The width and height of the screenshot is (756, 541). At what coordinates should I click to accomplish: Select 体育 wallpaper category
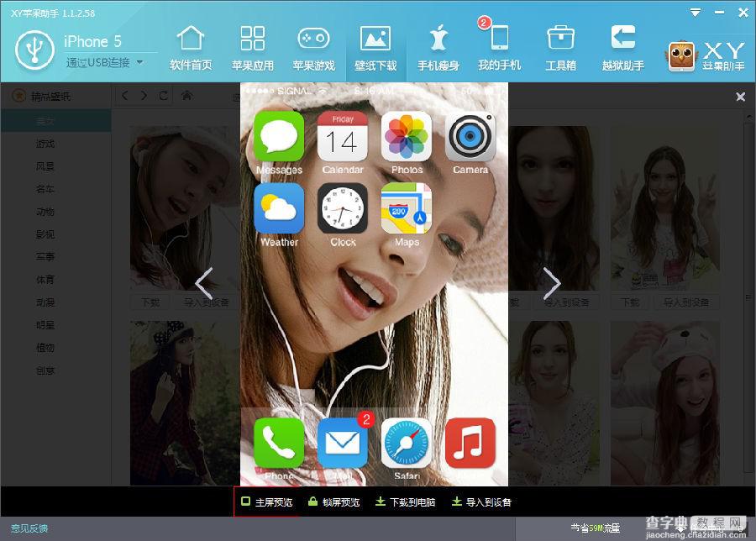click(45, 280)
